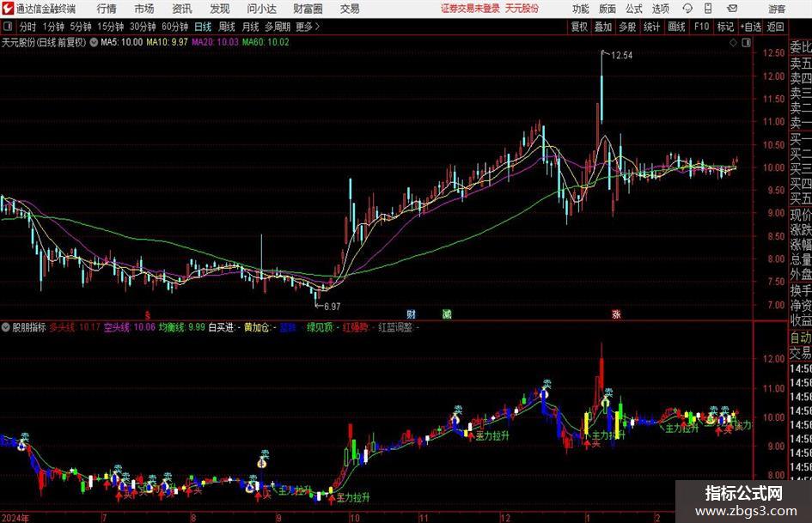Switch to 60分钟 period
Image resolution: width=812 pixels, height=523 pixels.
click(175, 27)
